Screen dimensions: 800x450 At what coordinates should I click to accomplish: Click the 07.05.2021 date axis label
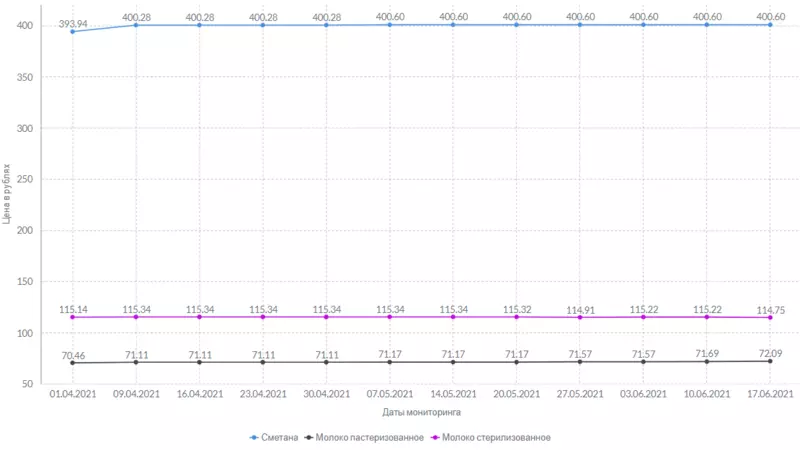[390, 395]
